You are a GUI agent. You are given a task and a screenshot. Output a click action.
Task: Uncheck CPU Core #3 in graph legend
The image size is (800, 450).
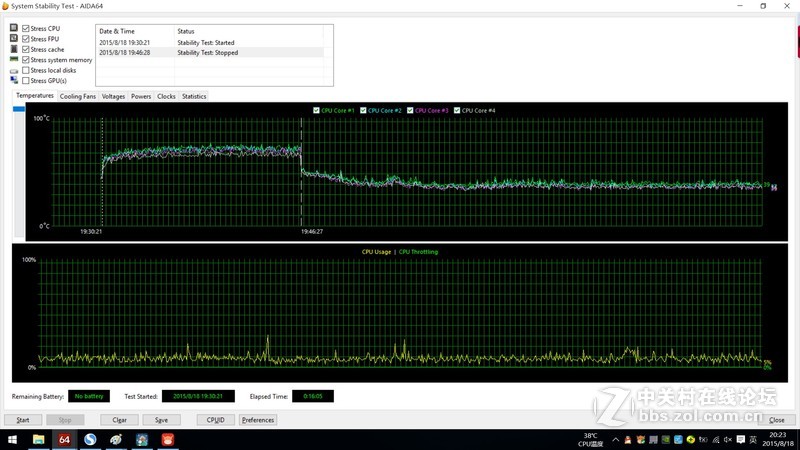(411, 110)
